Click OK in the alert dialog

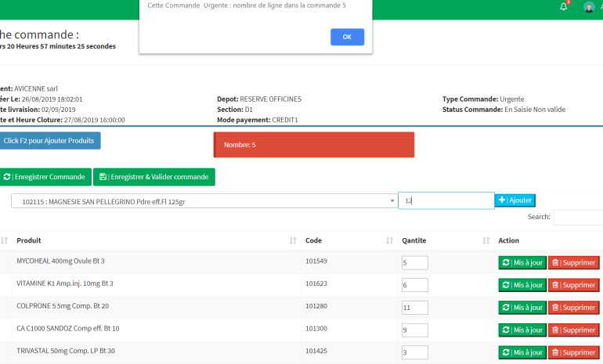347,37
